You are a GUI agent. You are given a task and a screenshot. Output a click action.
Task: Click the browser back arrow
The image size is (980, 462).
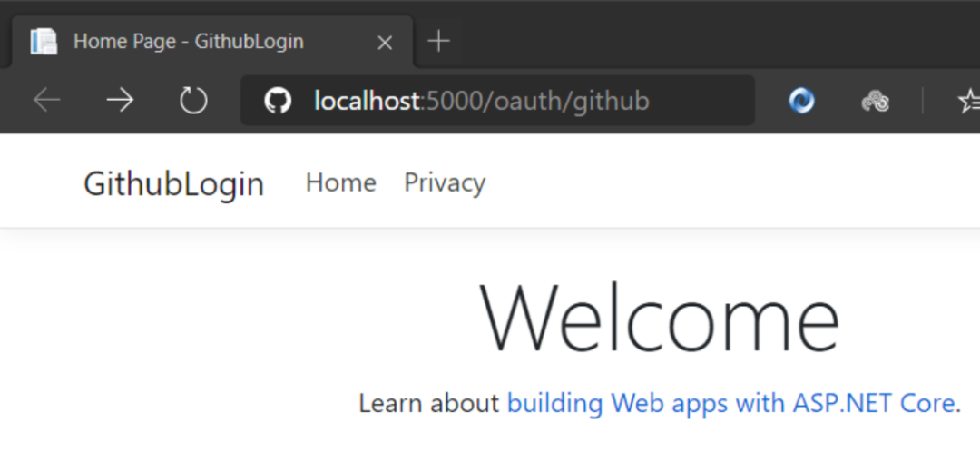tap(47, 100)
